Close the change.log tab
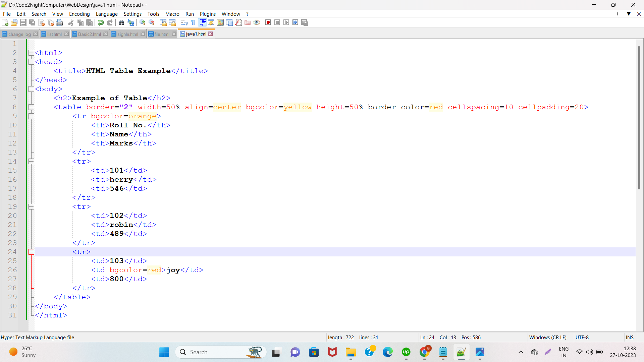Screen dimensions: 644x362 click(x=36, y=34)
